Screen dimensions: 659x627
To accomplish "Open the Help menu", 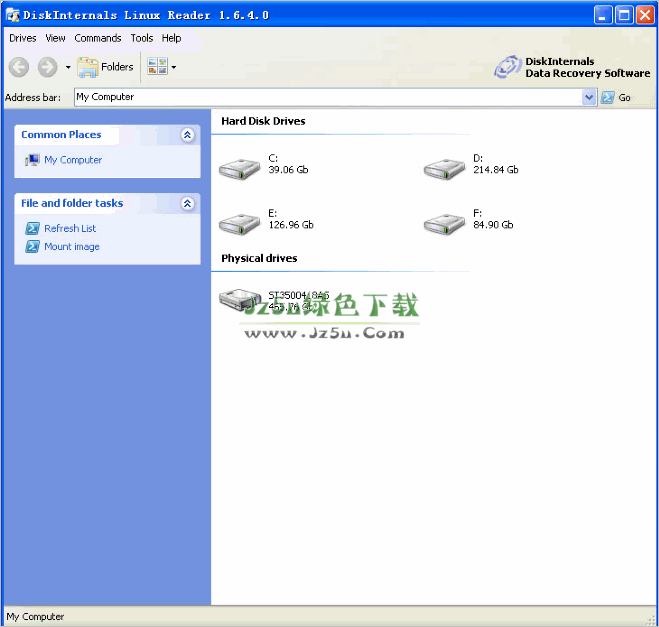I will coord(171,38).
